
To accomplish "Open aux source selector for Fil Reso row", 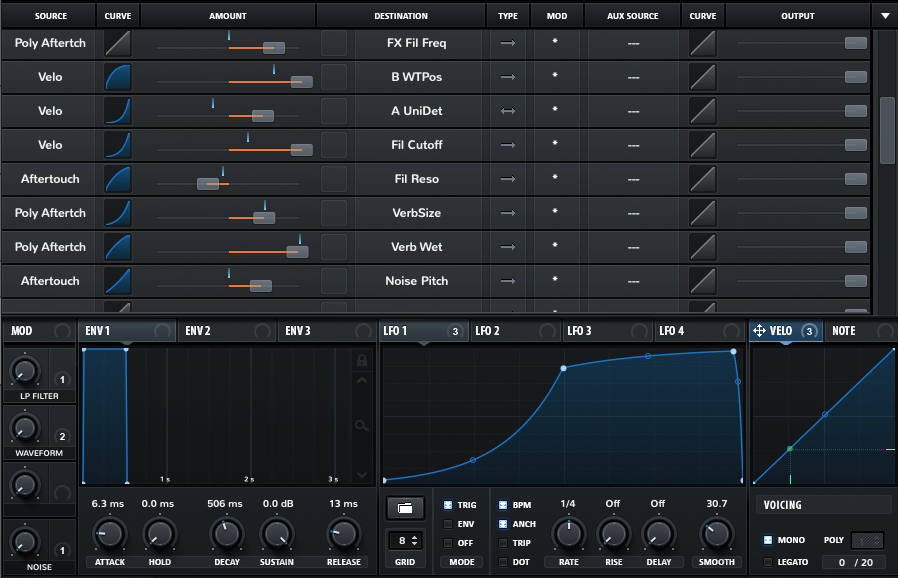I will tap(633, 179).
